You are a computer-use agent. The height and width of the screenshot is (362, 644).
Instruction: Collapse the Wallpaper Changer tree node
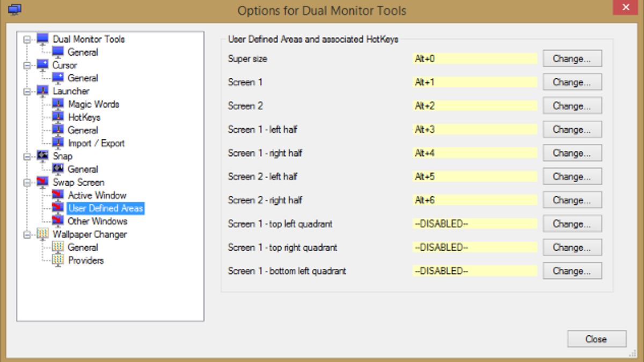27,235
